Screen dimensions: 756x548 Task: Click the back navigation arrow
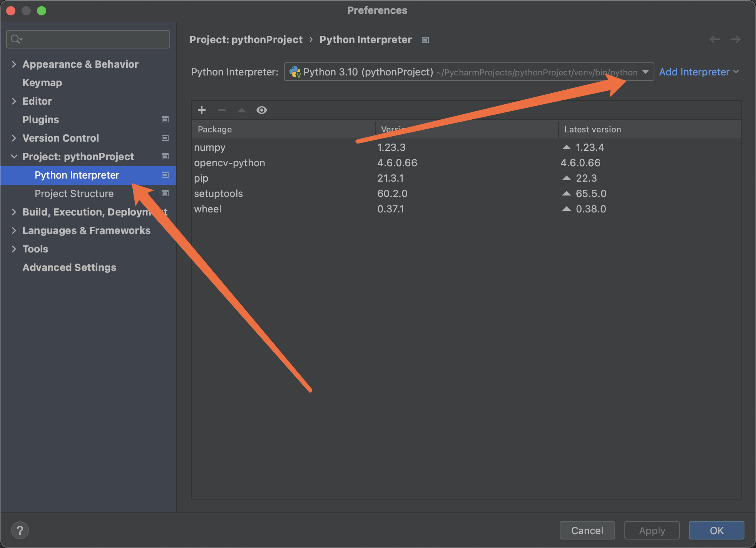(x=715, y=39)
